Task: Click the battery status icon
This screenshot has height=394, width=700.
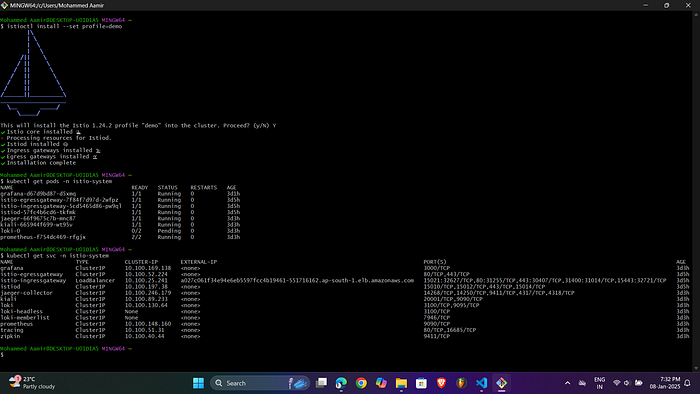Action: tap(639, 383)
